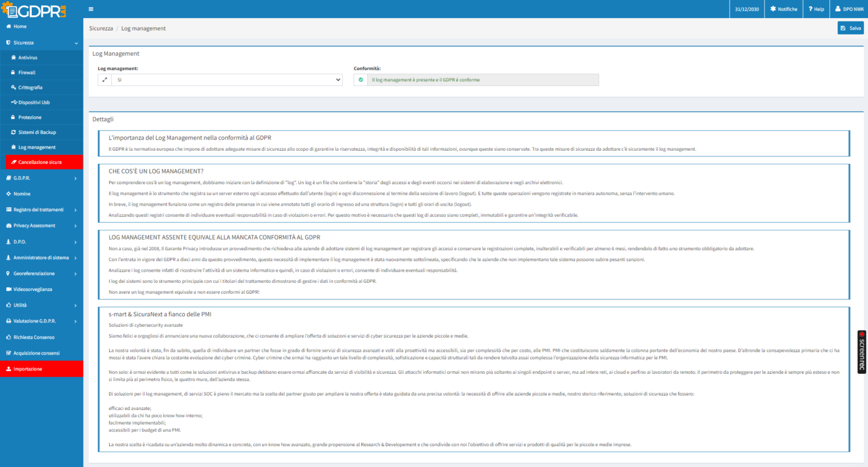Click the 31/12/2030 date display
The height and width of the screenshot is (467, 868).
tap(746, 8)
